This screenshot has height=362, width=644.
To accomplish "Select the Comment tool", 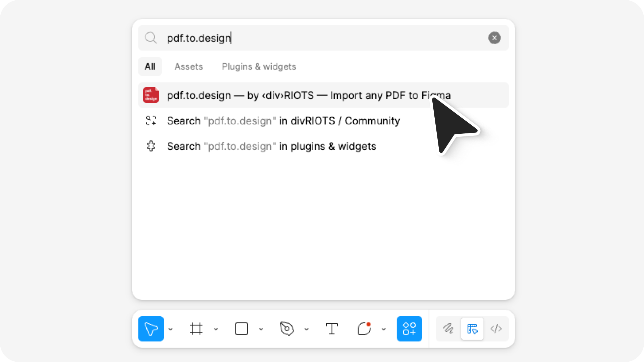I will (364, 329).
